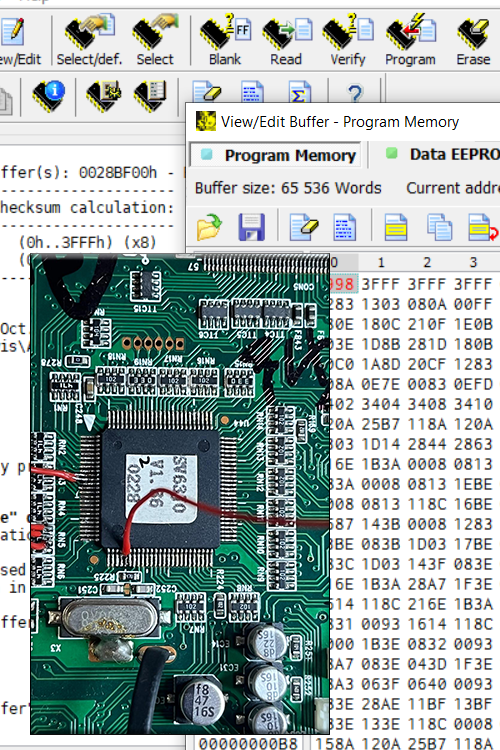
Task: Click the View/Edit Buffer window title icon
Action: [206, 121]
